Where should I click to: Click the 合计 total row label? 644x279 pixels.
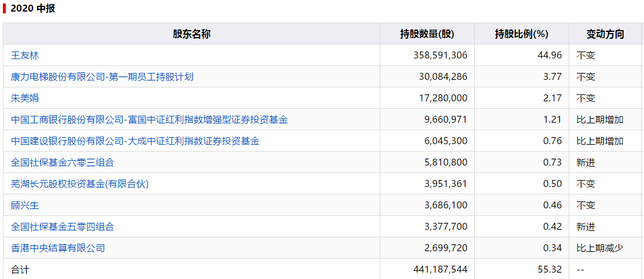pos(20,270)
